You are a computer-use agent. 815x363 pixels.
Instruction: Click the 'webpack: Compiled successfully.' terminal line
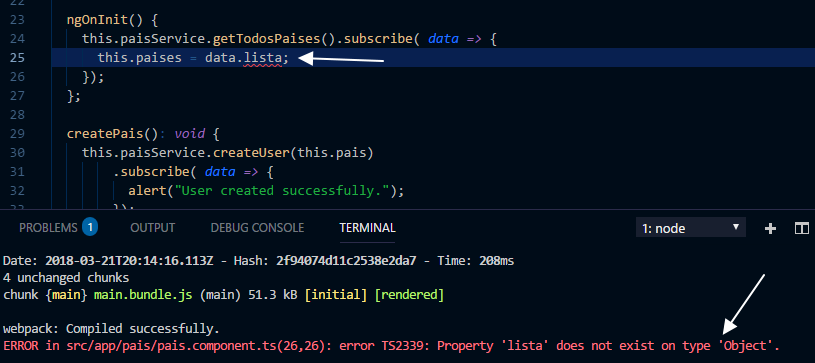pyautogui.click(x=111, y=329)
